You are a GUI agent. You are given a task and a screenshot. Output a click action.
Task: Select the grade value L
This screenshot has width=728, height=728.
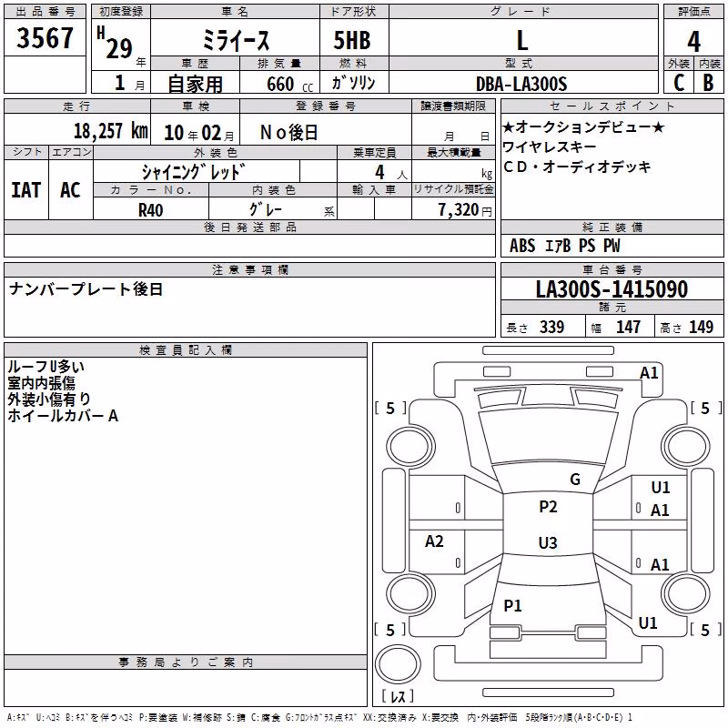(x=522, y=40)
